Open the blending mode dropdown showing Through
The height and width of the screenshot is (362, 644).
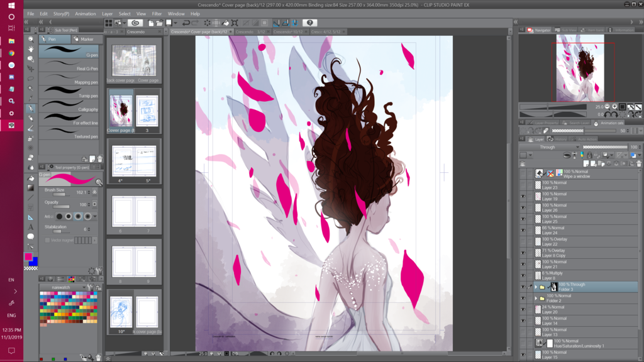(x=550, y=147)
